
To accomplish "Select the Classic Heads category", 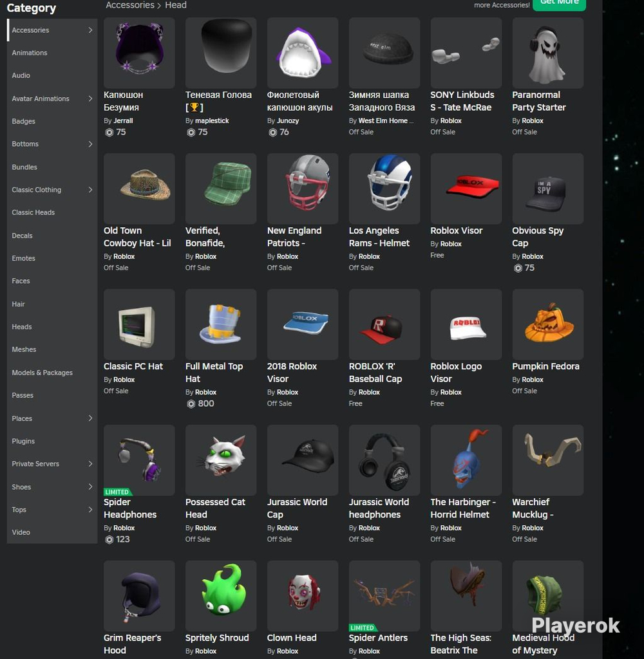I will click(52, 212).
